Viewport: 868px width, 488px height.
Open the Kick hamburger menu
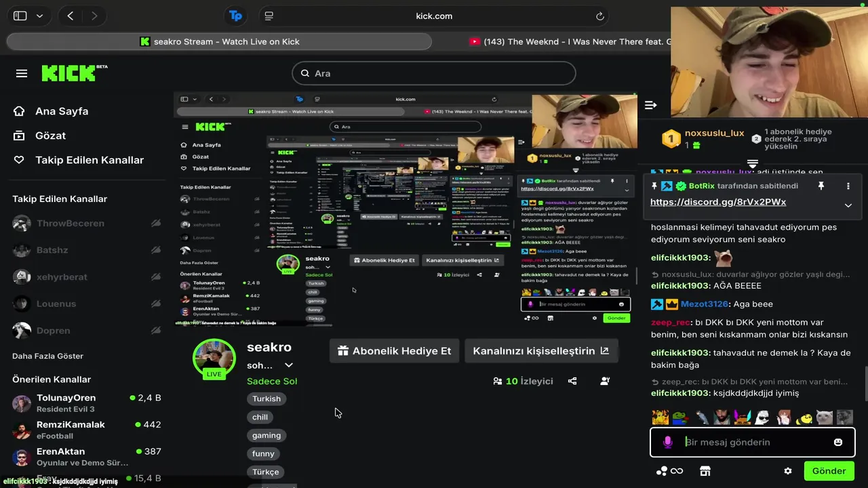pos(22,73)
